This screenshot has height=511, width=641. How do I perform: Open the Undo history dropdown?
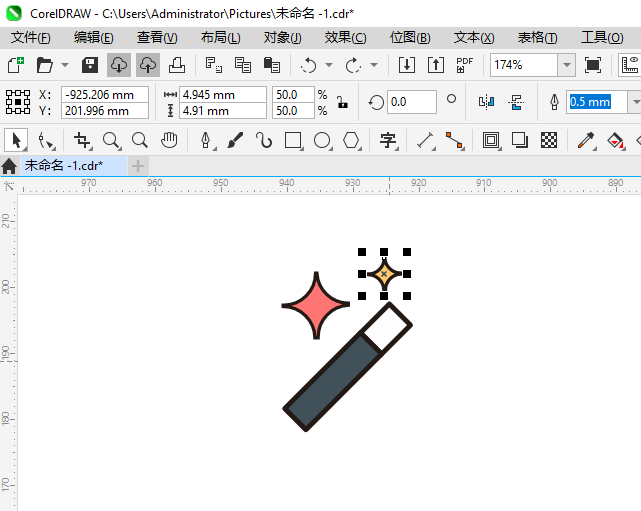point(329,65)
